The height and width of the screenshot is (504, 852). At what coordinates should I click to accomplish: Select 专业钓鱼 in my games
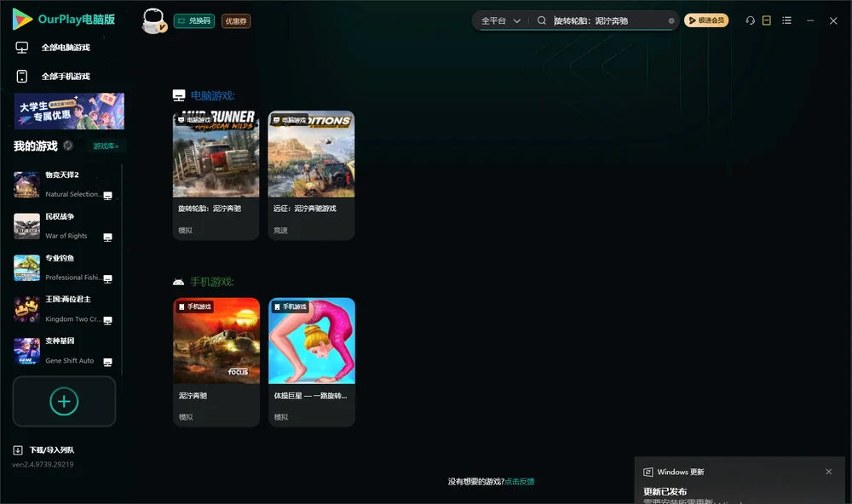tap(63, 268)
